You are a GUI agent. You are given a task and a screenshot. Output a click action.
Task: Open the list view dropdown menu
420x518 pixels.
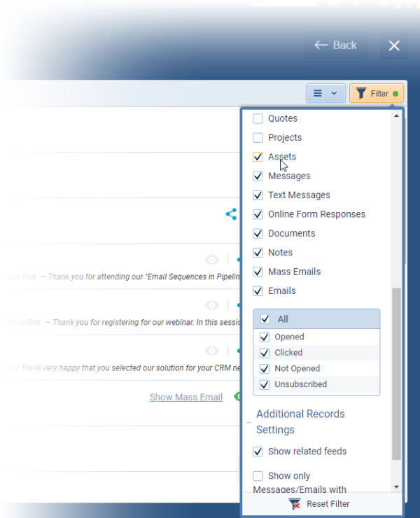pos(325,94)
